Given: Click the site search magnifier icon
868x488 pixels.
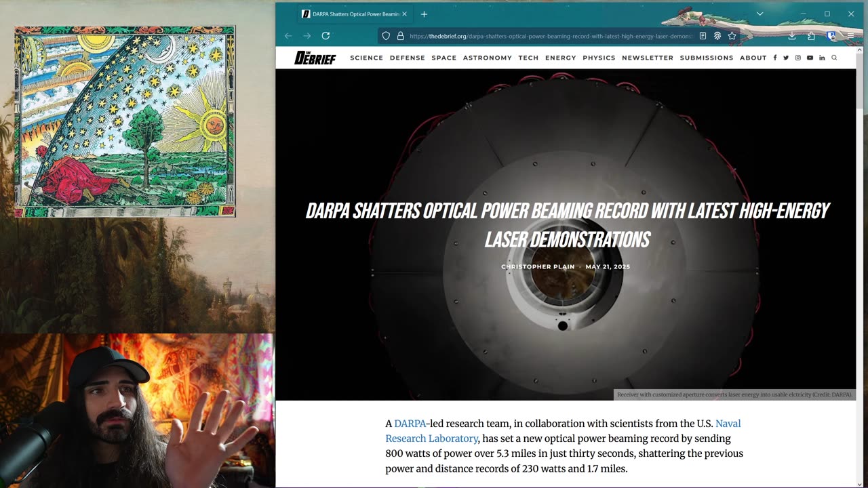Looking at the screenshot, I should pyautogui.click(x=834, y=58).
